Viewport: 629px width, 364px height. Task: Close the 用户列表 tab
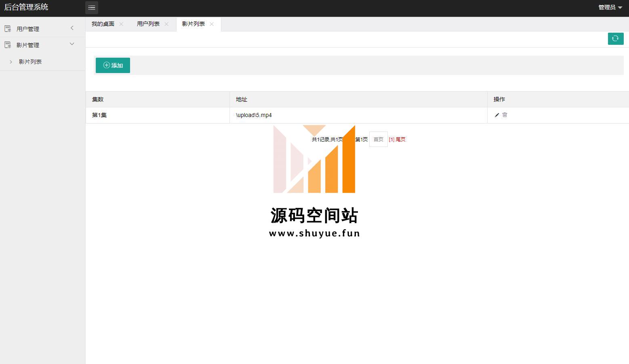coord(166,24)
